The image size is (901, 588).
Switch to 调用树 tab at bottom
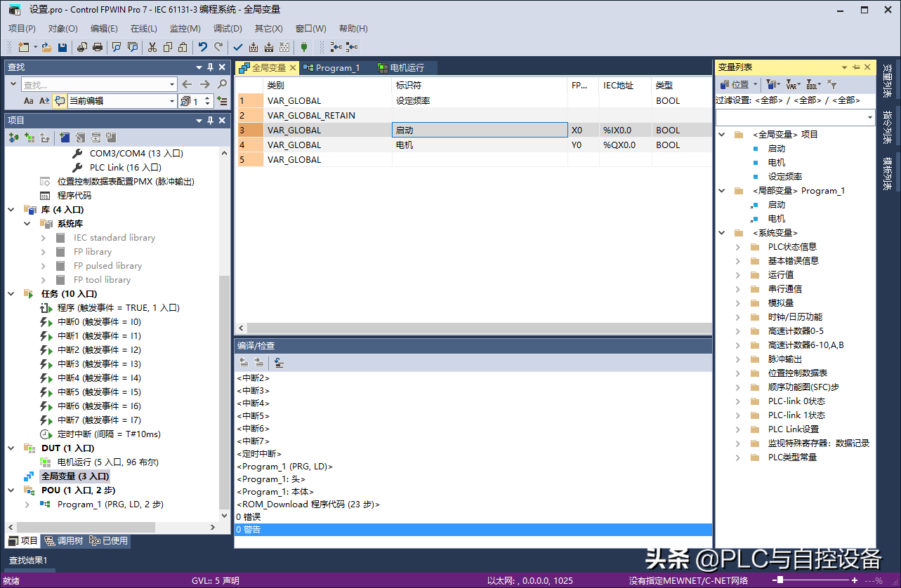[x=63, y=541]
